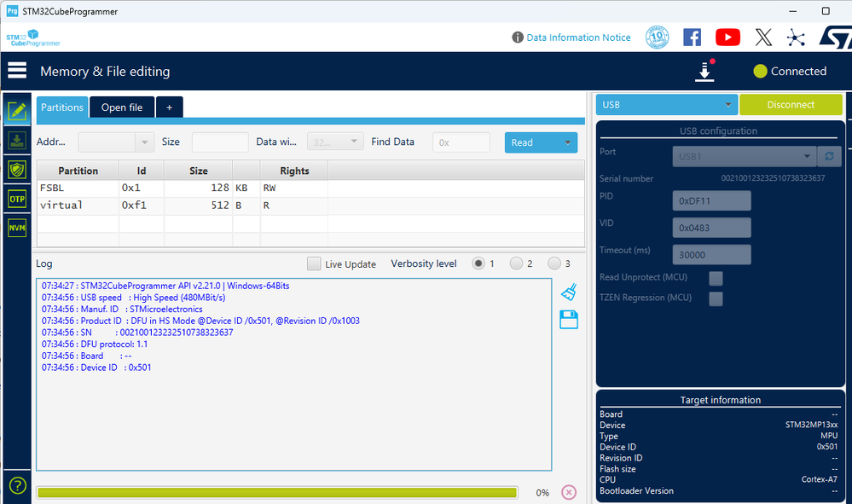Open Option Bytes shield sidebar icon
Image resolution: width=852 pixels, height=504 pixels.
click(17, 170)
